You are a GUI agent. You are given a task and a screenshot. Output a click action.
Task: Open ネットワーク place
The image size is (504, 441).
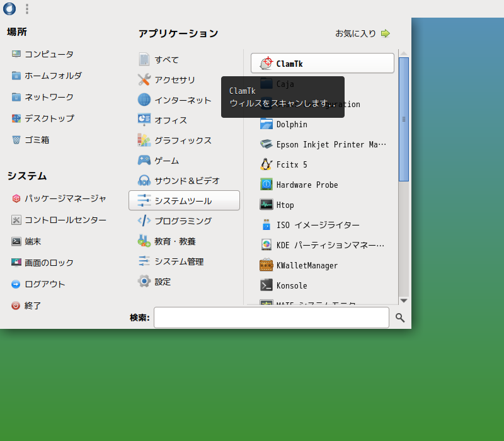42,97
